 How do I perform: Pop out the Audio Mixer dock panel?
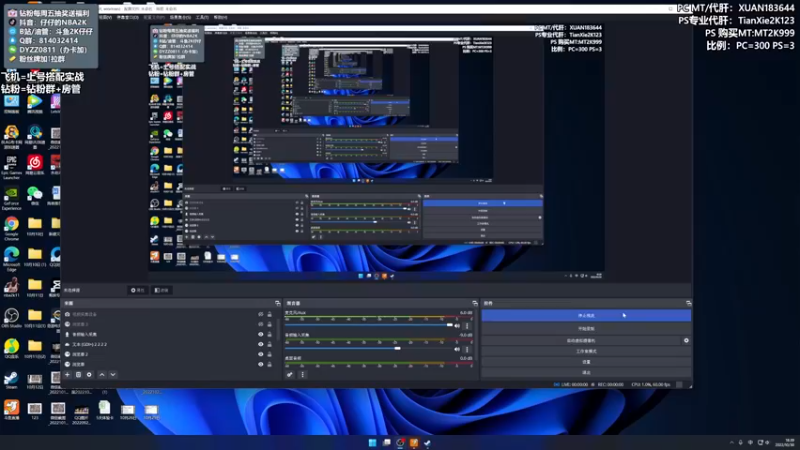474,303
